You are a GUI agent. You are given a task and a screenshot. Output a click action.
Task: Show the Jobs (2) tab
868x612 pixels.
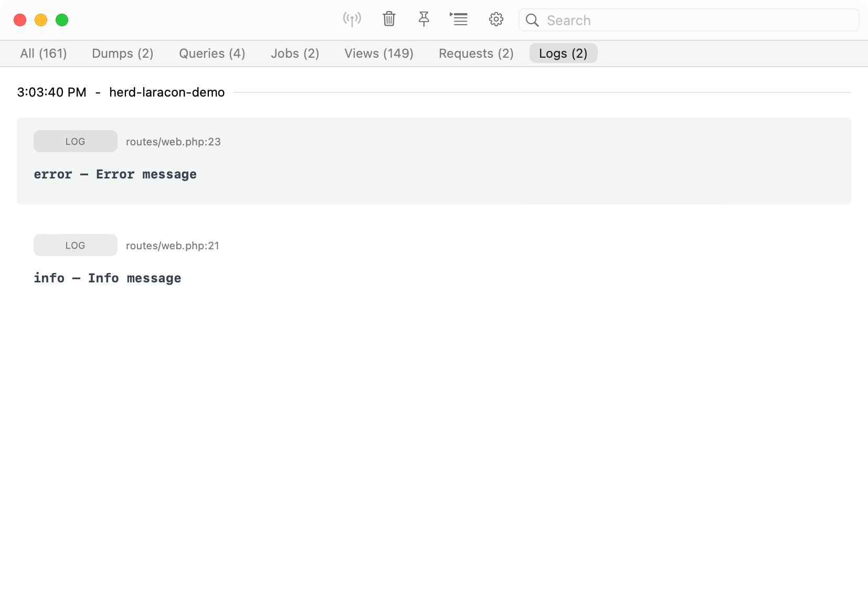tap(295, 54)
